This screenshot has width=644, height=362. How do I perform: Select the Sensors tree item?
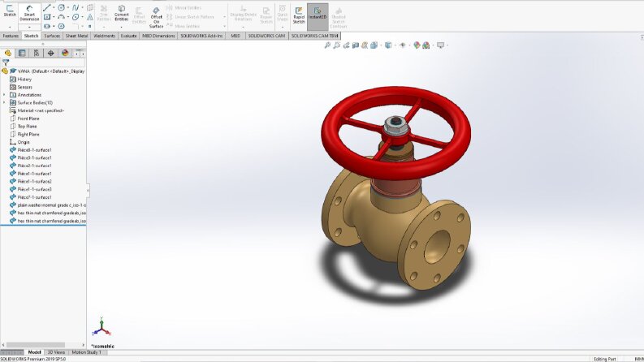tap(24, 87)
